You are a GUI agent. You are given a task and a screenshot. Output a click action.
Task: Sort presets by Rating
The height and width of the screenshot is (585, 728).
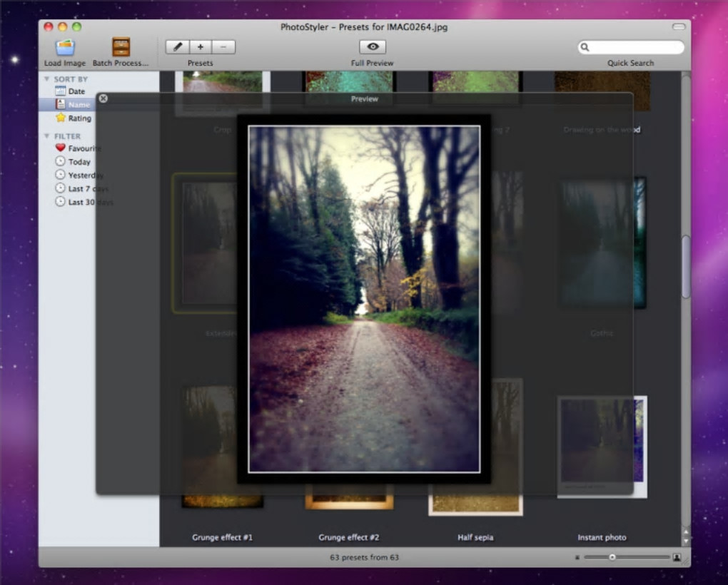[79, 118]
